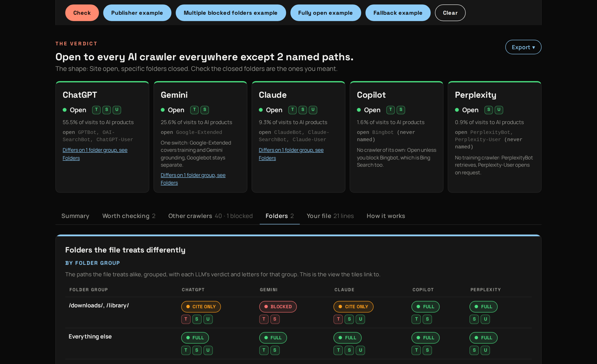Click Claude's FULL pill in Everything else row
Viewport: 597px width, 364px height.
(347, 338)
